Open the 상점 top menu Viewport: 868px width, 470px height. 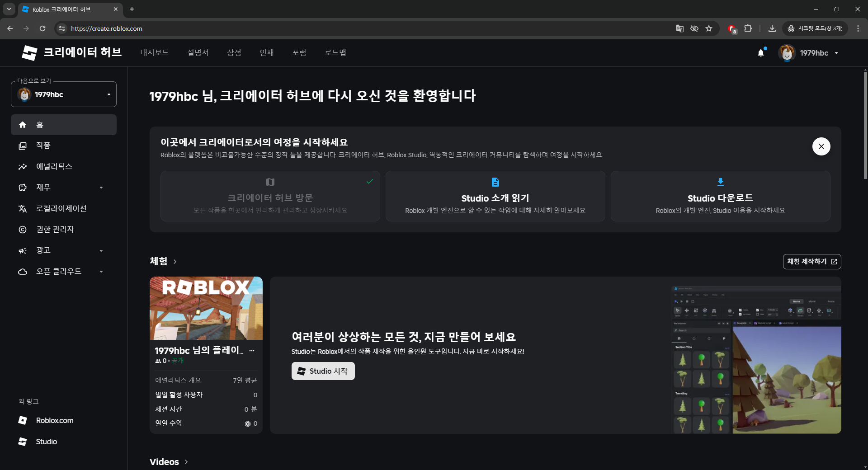tap(234, 52)
